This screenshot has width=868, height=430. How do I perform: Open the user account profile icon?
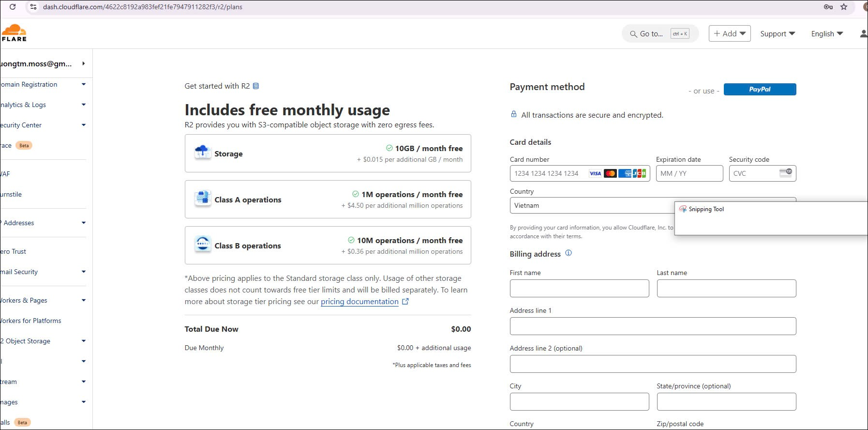click(x=863, y=33)
